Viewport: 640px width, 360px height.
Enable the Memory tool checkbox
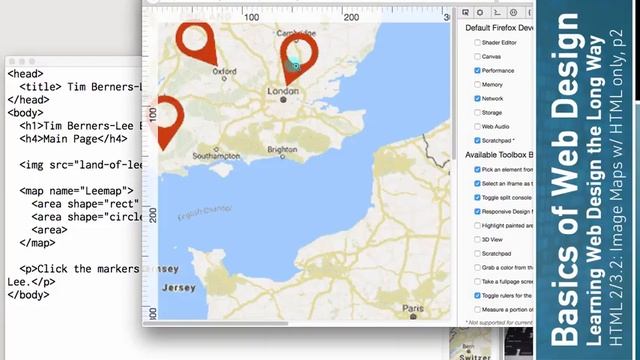pos(477,84)
